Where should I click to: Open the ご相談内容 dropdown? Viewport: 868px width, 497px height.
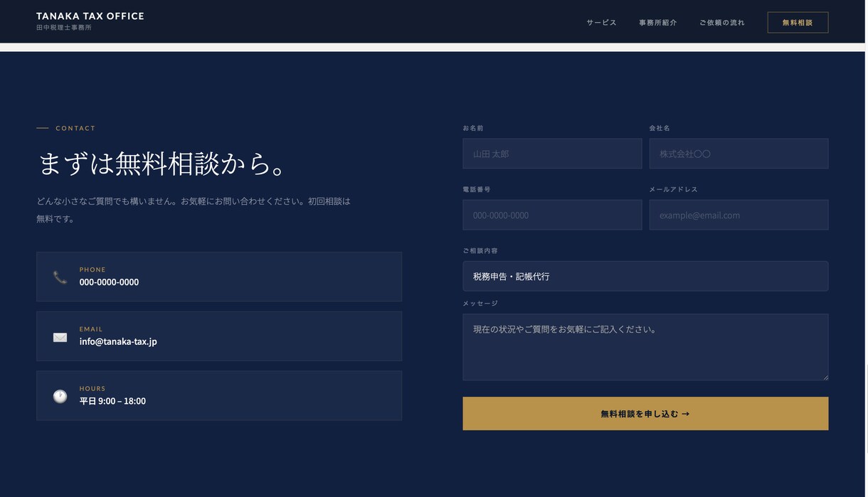click(645, 276)
